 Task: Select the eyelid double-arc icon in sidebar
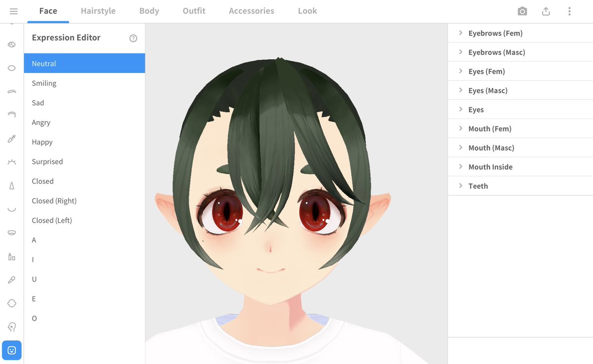12,115
